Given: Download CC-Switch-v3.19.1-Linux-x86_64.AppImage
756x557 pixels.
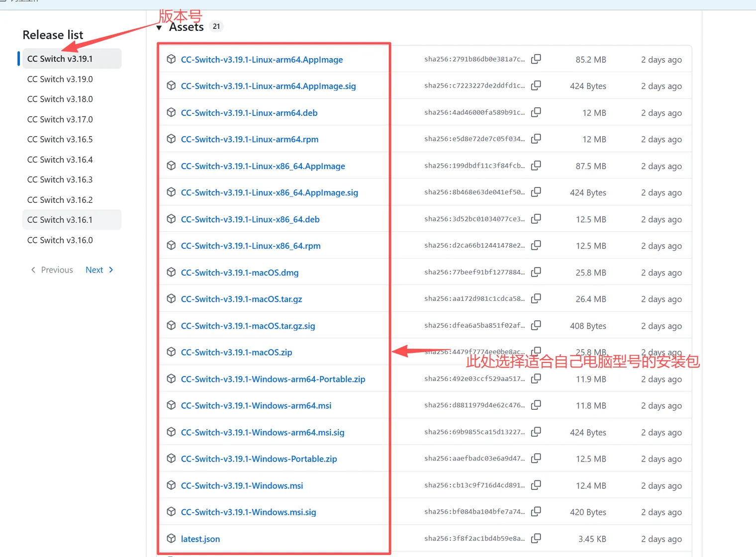Looking at the screenshot, I should coord(263,166).
